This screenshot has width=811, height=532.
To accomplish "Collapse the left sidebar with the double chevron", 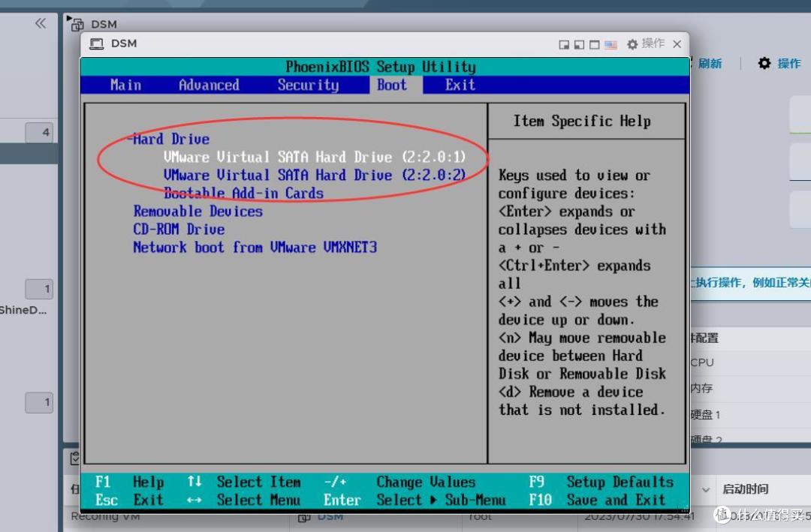I will (x=41, y=23).
